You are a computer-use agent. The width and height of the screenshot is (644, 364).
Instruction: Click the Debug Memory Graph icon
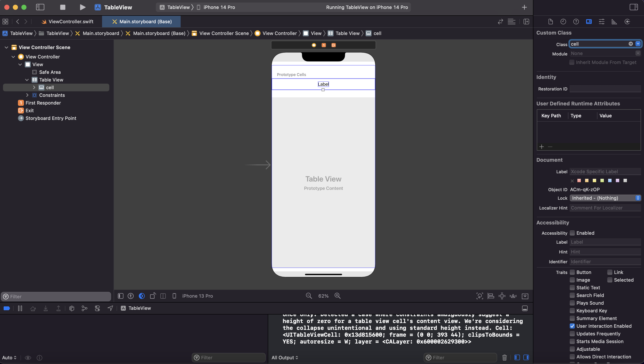[x=84, y=308]
